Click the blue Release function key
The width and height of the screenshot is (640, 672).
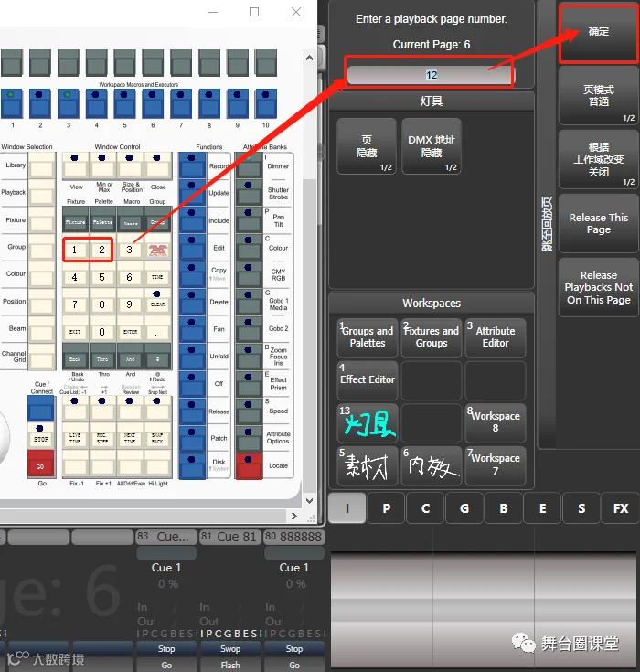click(192, 411)
